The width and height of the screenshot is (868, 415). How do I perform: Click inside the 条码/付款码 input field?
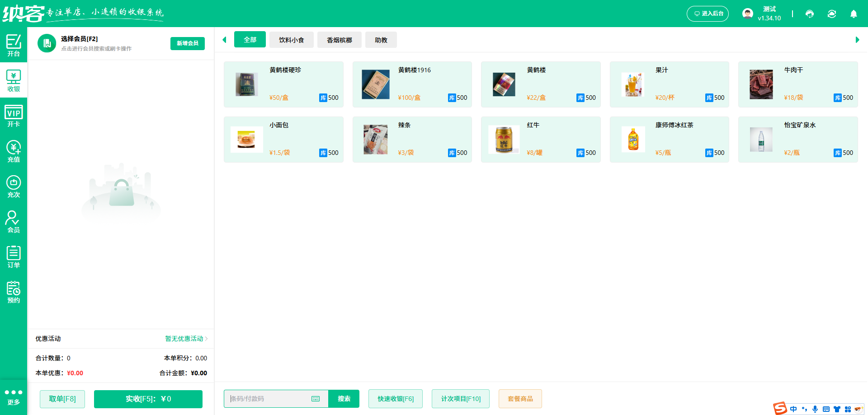tap(267, 399)
